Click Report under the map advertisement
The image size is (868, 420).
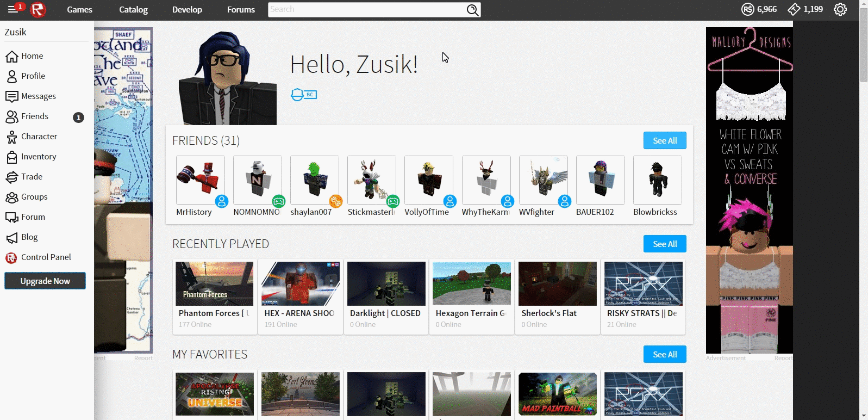(143, 358)
